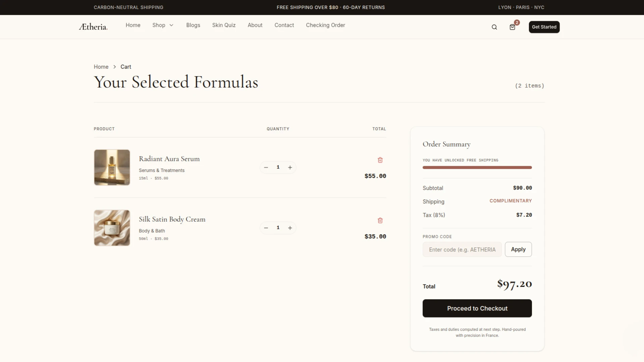The height and width of the screenshot is (362, 644).
Task: Open the Contact page
Action: pos(284,25)
